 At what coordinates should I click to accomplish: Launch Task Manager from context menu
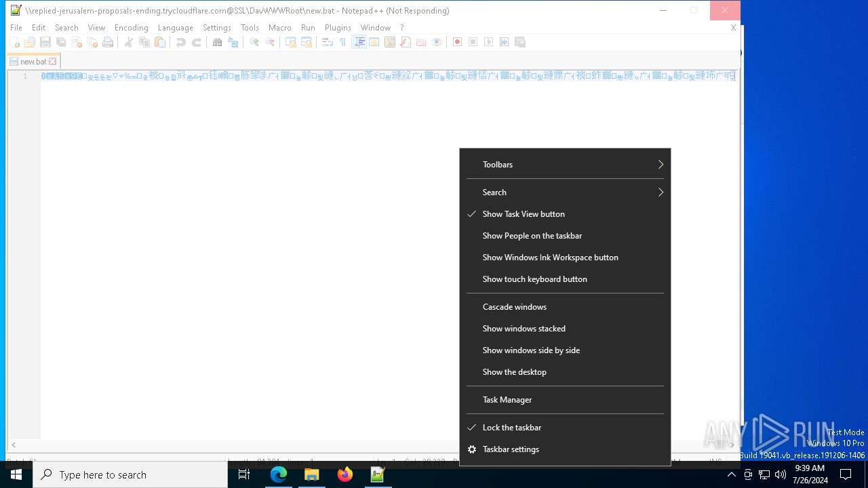click(x=565, y=400)
